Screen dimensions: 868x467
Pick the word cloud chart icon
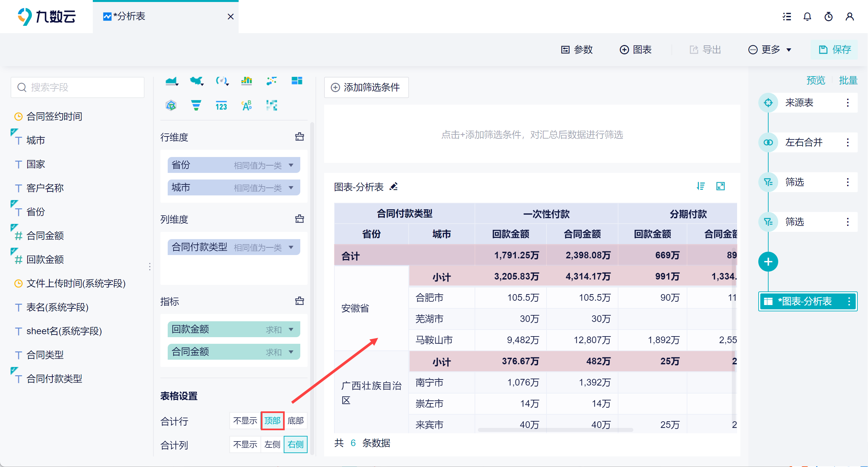247,106
